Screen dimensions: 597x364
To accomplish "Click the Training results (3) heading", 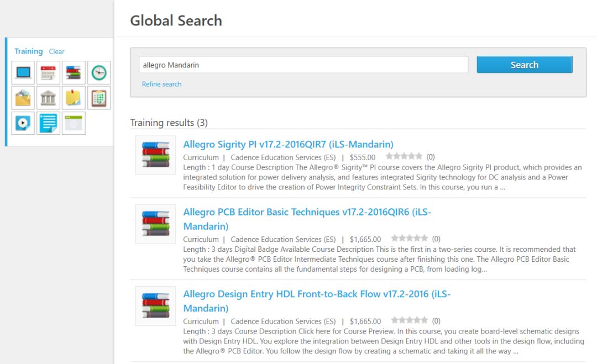I will point(169,123).
